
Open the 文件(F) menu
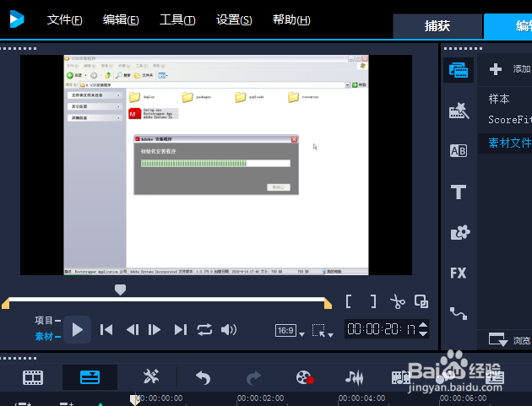pyautogui.click(x=64, y=19)
